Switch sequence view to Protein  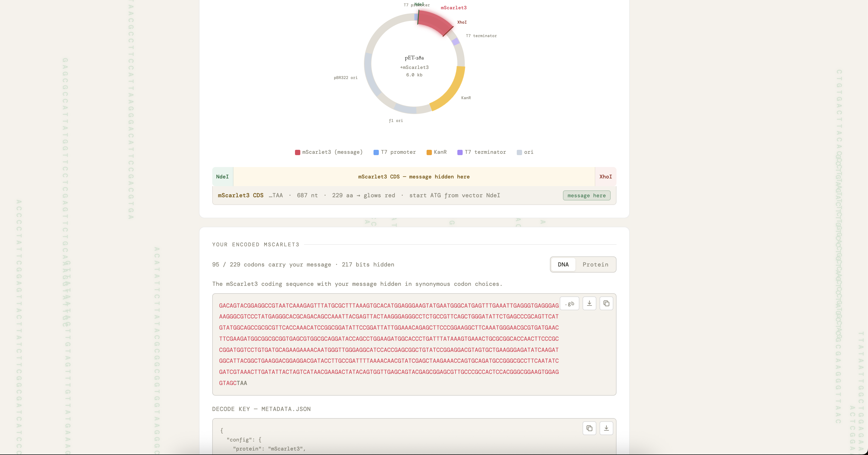click(595, 264)
